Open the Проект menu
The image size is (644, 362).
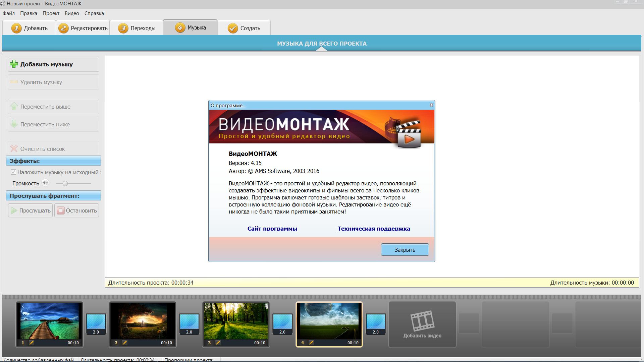pyautogui.click(x=51, y=13)
